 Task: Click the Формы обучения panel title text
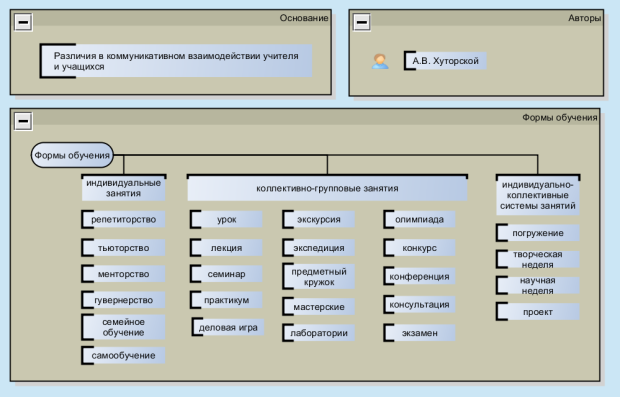tap(560, 117)
